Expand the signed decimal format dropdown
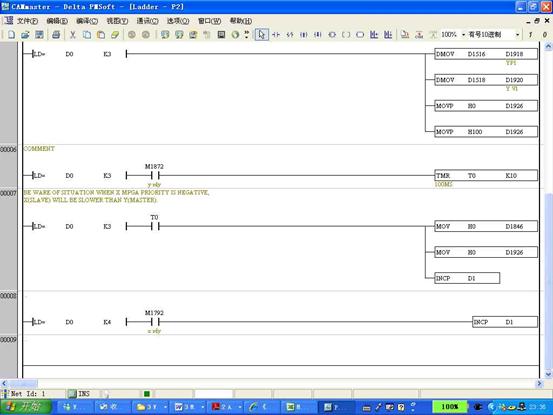Viewport: 553px width, 415px height. [x=517, y=35]
